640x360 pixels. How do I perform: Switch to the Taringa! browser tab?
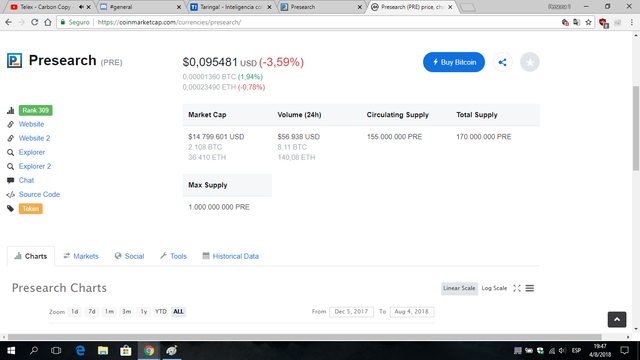(x=231, y=7)
